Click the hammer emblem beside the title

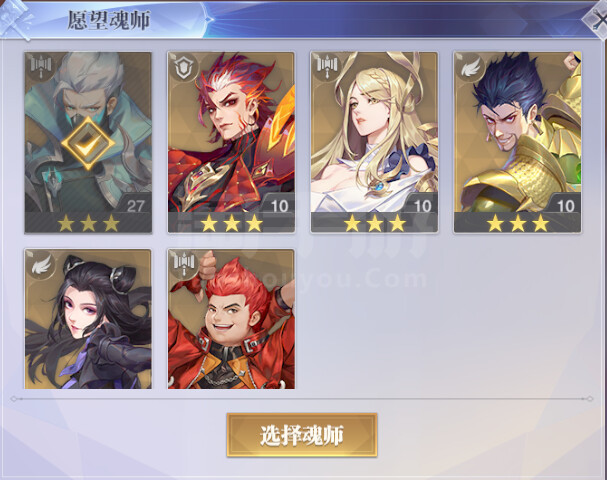(15, 19)
